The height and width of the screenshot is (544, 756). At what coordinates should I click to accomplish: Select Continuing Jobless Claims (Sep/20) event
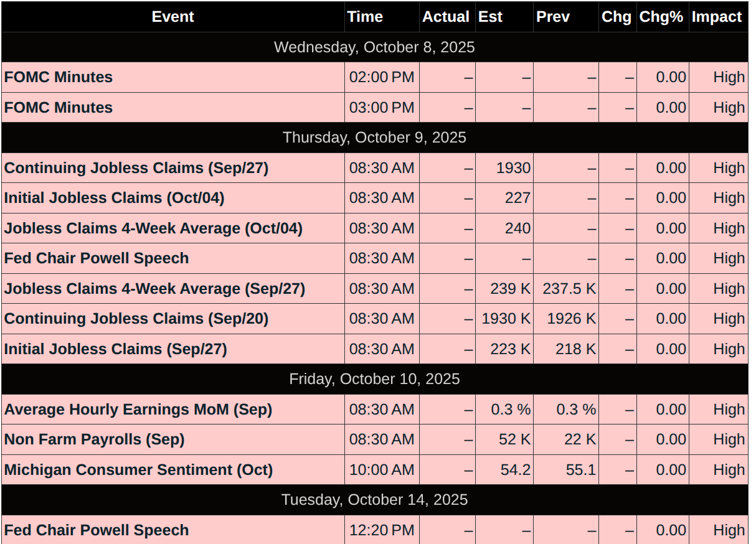136,319
